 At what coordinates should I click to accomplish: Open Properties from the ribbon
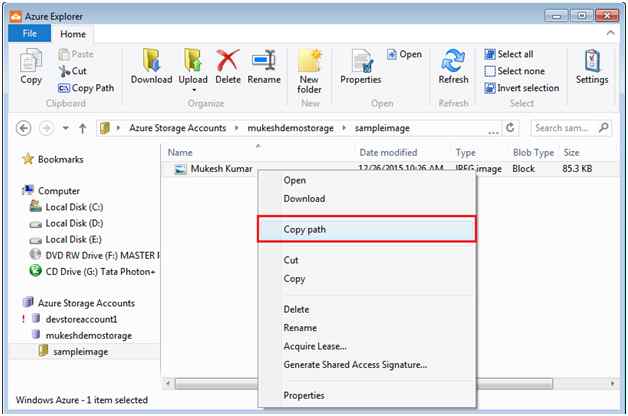pos(361,66)
